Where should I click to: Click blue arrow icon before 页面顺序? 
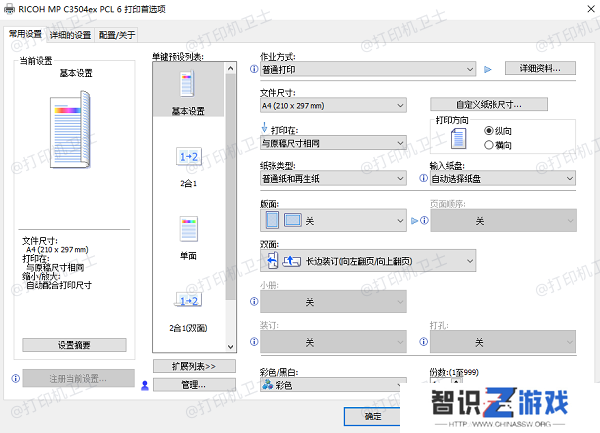[x=414, y=221]
